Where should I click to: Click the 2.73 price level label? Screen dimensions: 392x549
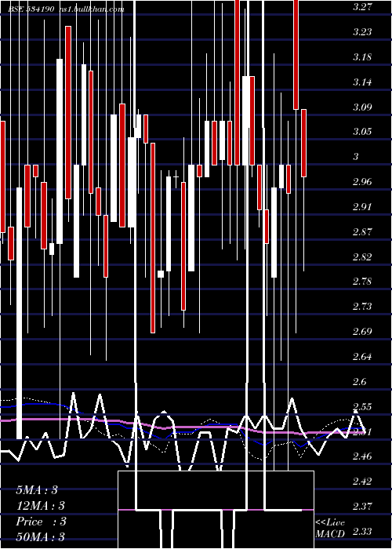tap(361, 307)
